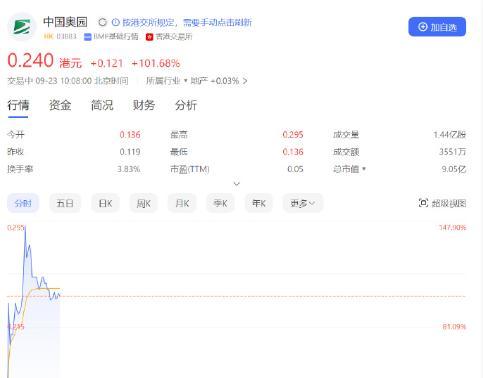Screen dimensions: 483x378
Task: Open 所属行业 industry dropdown
Action: coord(167,81)
